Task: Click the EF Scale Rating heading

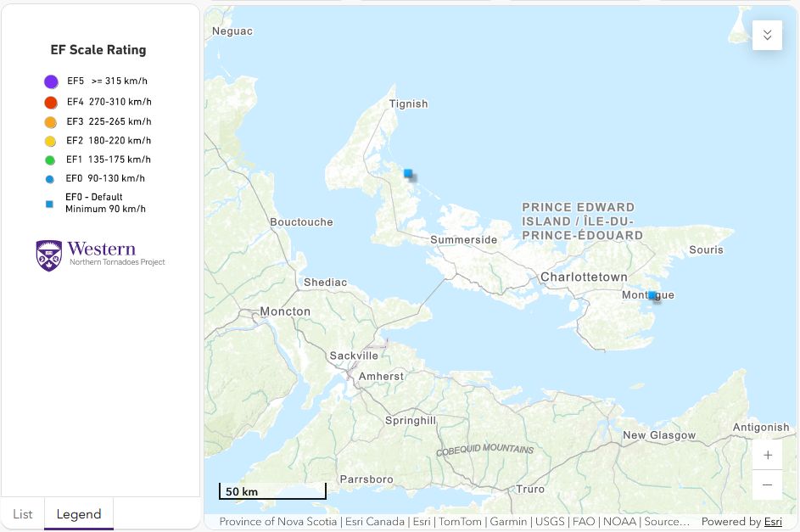Action: pyautogui.click(x=98, y=50)
